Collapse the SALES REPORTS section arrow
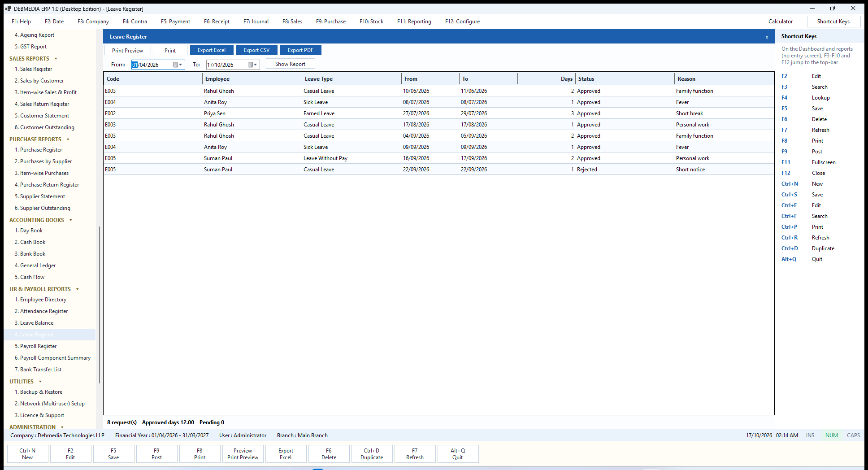Screen dimensions: 868x470 point(56,59)
